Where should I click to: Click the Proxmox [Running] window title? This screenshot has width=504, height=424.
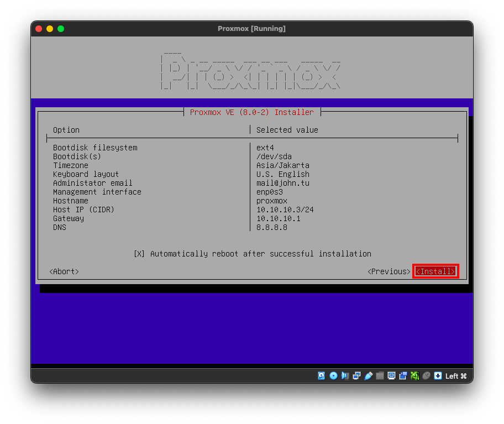(x=251, y=29)
